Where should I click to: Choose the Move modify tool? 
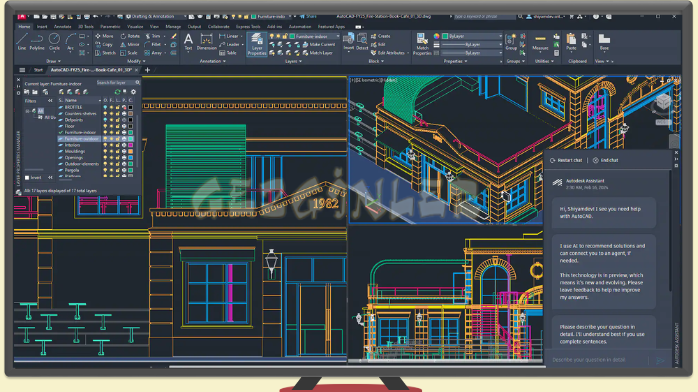(104, 36)
